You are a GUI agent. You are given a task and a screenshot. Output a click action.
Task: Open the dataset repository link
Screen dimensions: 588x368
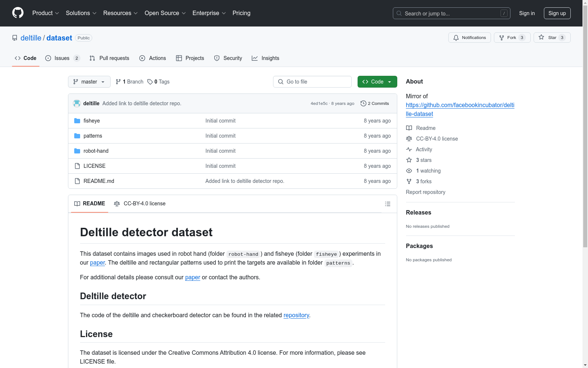pyautogui.click(x=59, y=38)
